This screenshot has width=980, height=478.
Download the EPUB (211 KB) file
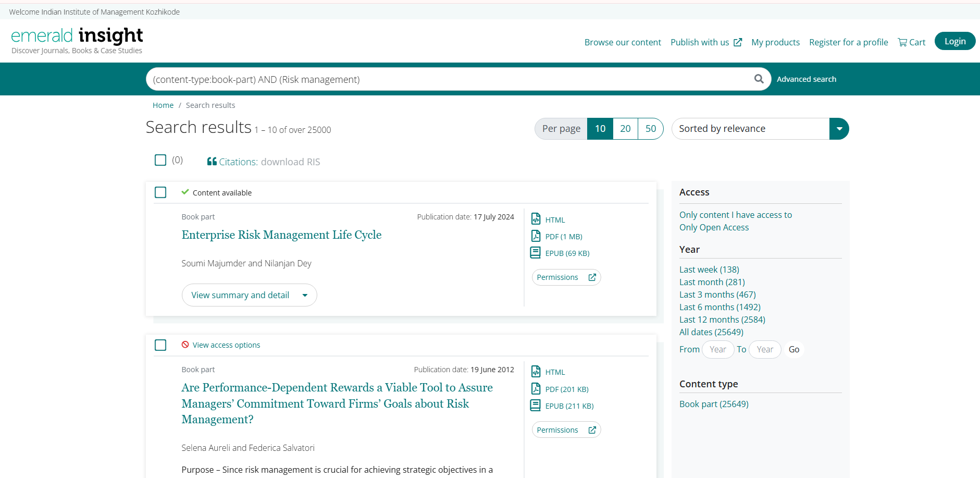(x=569, y=406)
